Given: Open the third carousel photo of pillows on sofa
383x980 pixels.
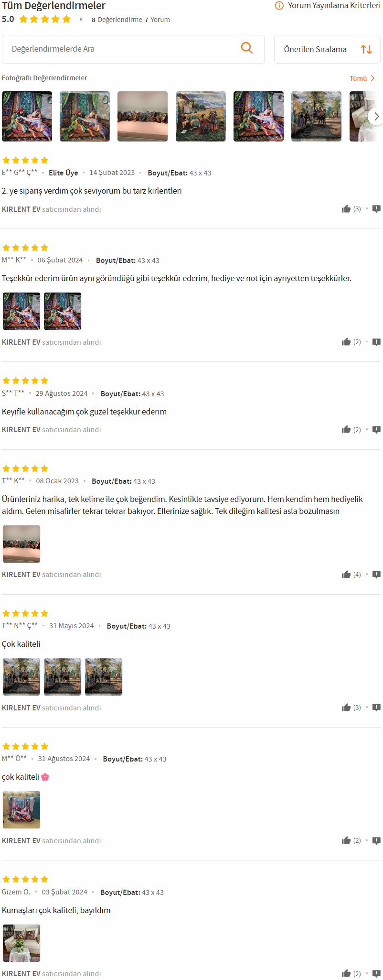Looking at the screenshot, I should (143, 116).
